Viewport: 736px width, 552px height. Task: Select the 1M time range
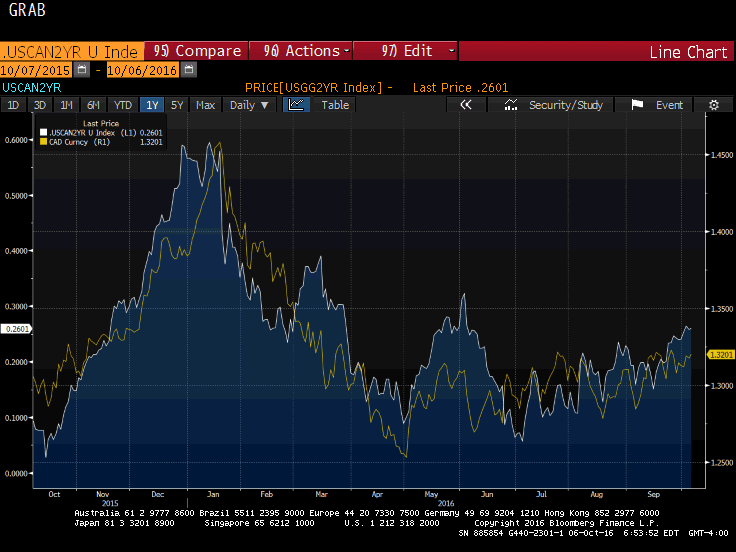click(x=66, y=105)
